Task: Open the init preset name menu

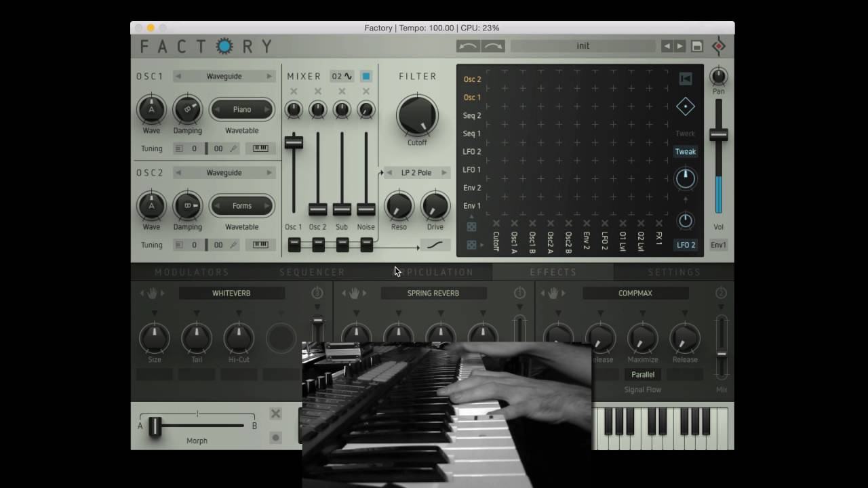Action: pyautogui.click(x=583, y=46)
